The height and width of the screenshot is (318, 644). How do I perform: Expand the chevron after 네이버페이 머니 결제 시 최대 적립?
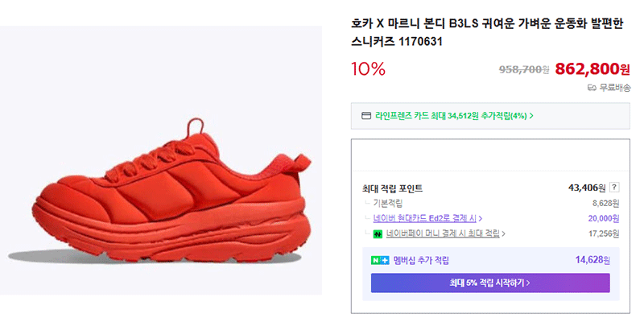click(504, 234)
